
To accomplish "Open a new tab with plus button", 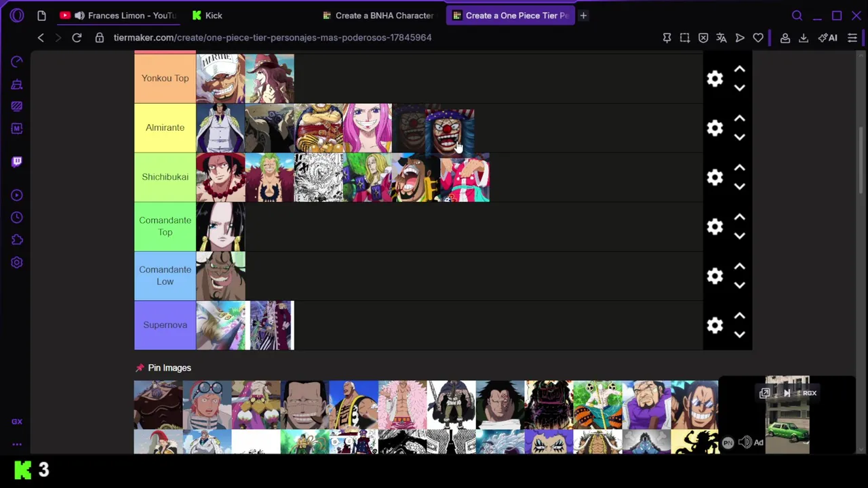I will (583, 15).
